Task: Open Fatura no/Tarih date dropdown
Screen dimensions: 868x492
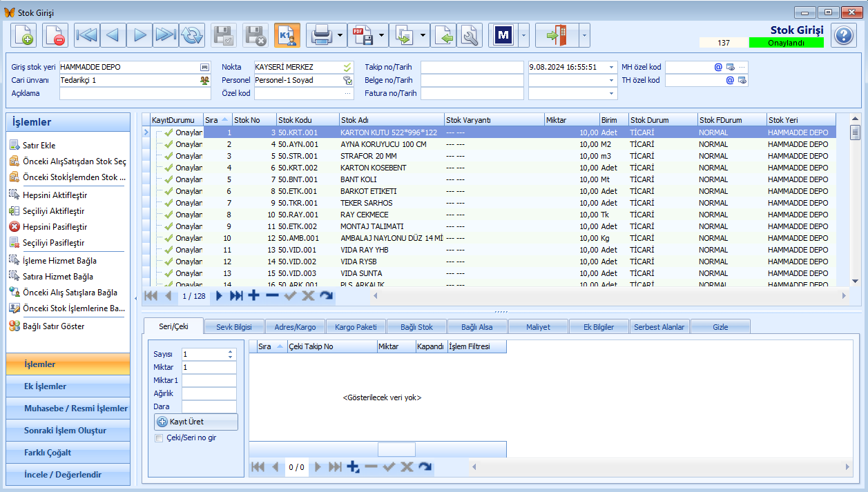Action: tap(612, 93)
